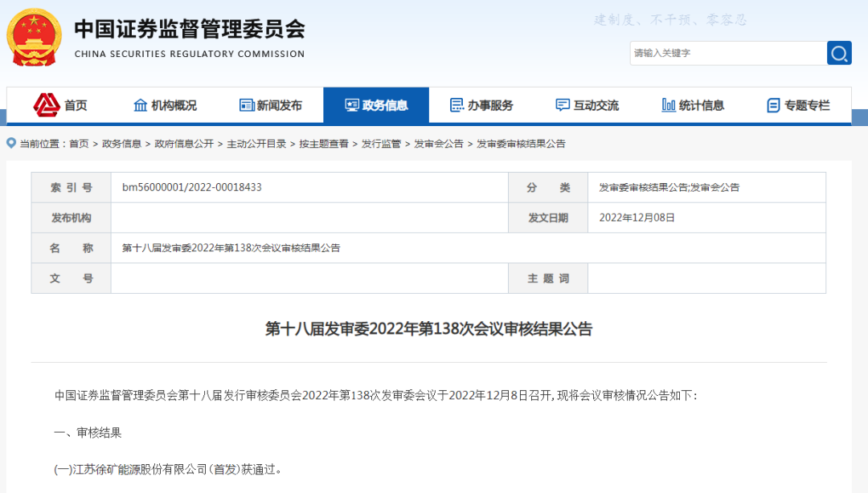Click the 名称 label cell
Viewport: 868px width, 493px height.
[x=72, y=248]
